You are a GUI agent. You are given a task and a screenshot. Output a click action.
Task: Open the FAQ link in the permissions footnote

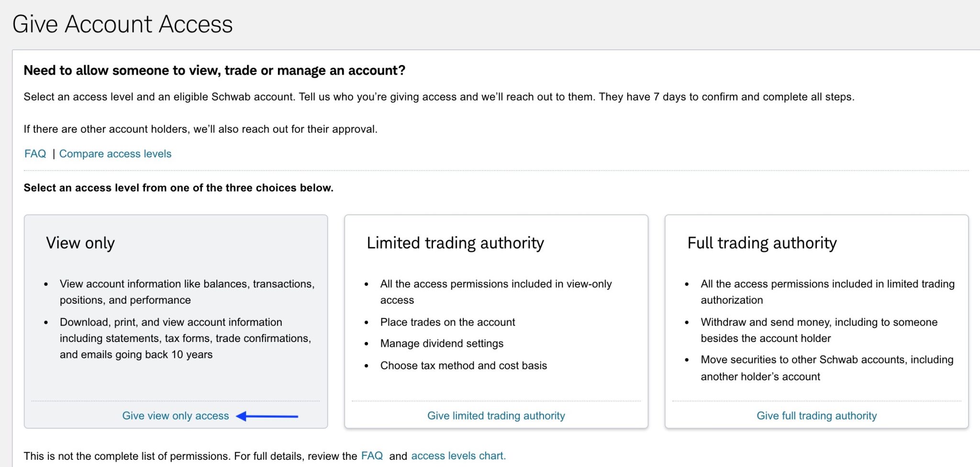pyautogui.click(x=372, y=456)
